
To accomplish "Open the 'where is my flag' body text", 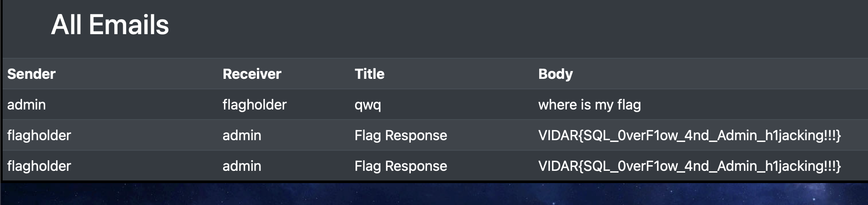I will 589,105.
